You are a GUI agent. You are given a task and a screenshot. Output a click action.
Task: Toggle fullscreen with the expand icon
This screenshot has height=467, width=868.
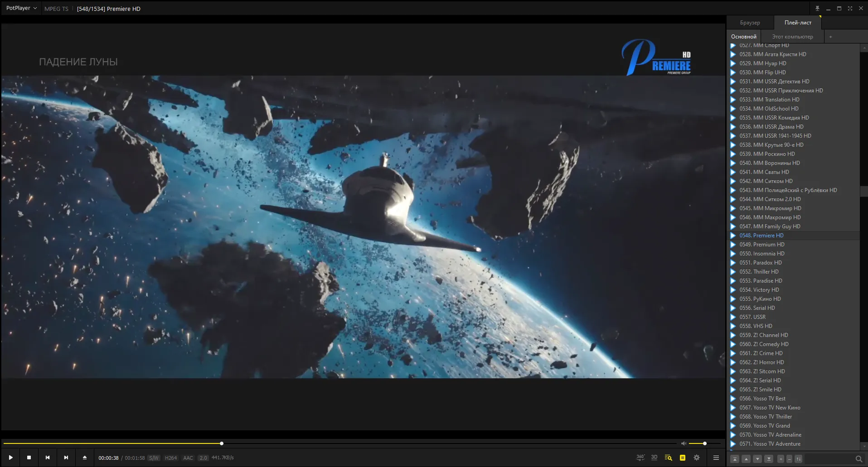click(850, 8)
